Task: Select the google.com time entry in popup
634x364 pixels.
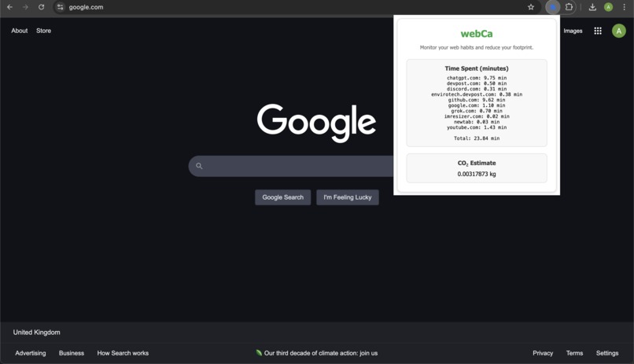Action: click(x=477, y=105)
